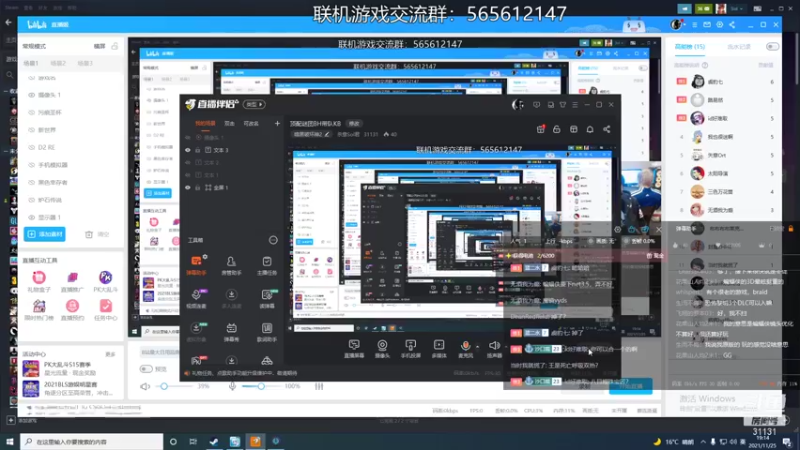
Task: Open 房管助手 tool in 直播伴侣 toolbox
Action: coord(231,265)
